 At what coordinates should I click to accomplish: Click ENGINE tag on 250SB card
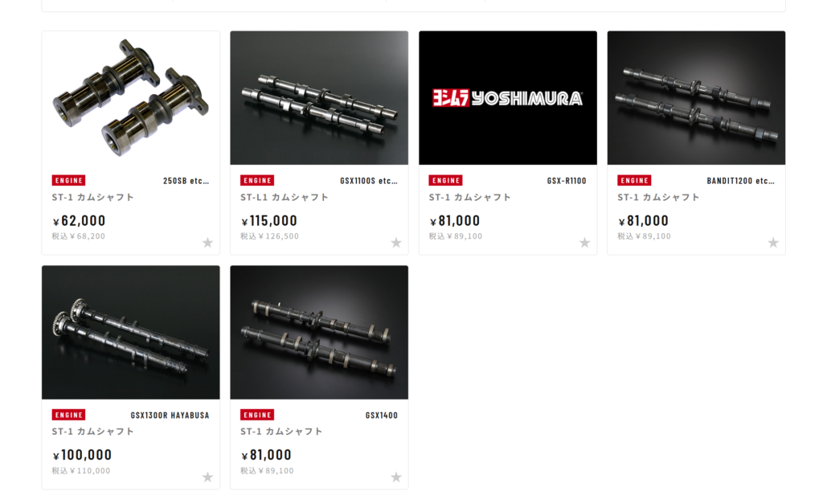point(69,181)
